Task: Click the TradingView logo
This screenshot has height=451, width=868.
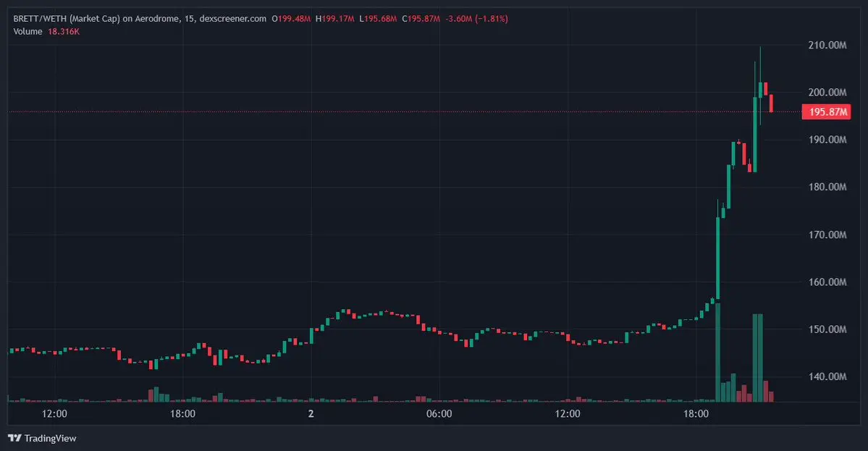Action: coord(14,438)
